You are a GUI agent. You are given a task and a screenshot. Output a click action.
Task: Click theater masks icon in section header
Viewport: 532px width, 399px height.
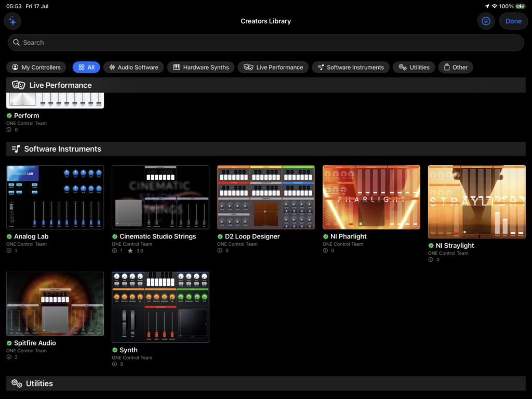(x=19, y=85)
